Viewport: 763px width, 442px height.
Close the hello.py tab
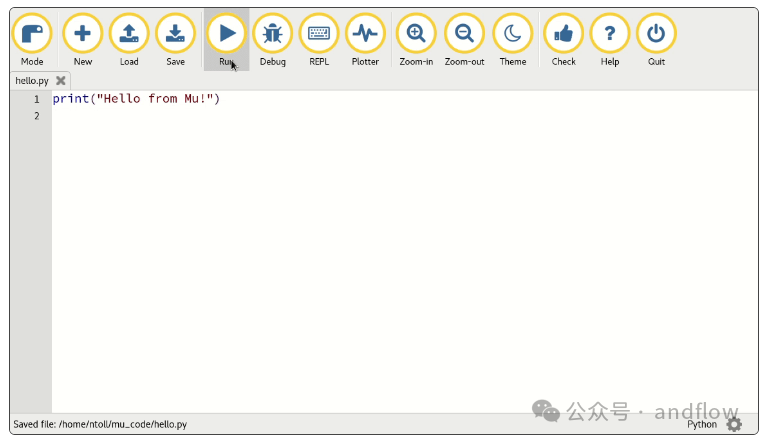pyautogui.click(x=61, y=80)
